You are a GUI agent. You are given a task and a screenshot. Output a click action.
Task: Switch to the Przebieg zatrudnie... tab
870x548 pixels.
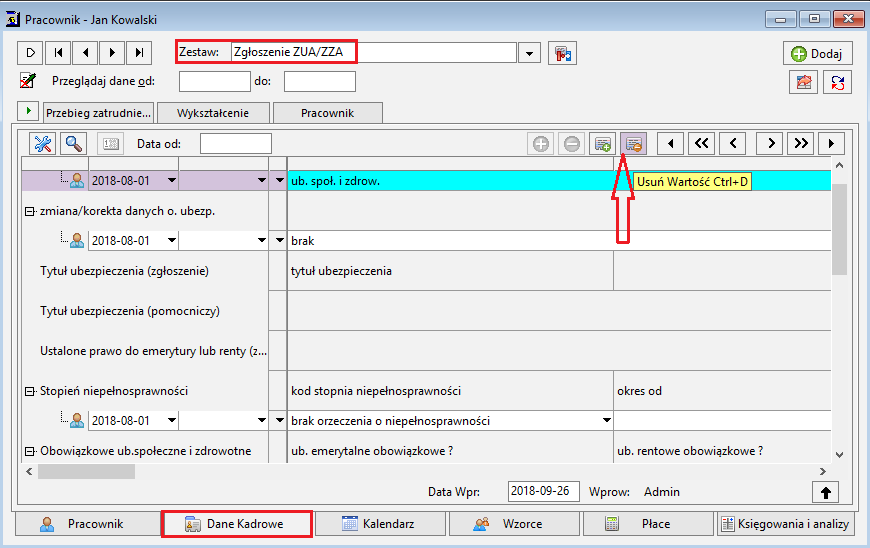(x=98, y=113)
